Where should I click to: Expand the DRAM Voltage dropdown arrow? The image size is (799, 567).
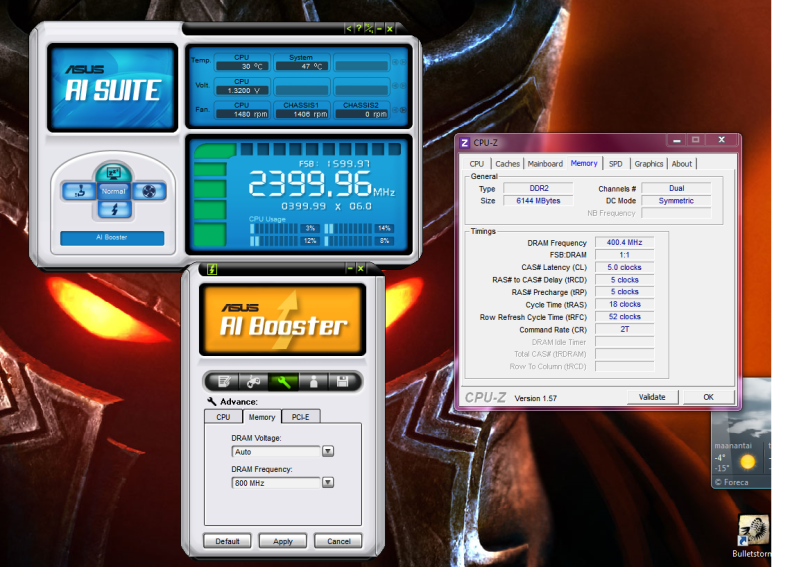[328, 451]
